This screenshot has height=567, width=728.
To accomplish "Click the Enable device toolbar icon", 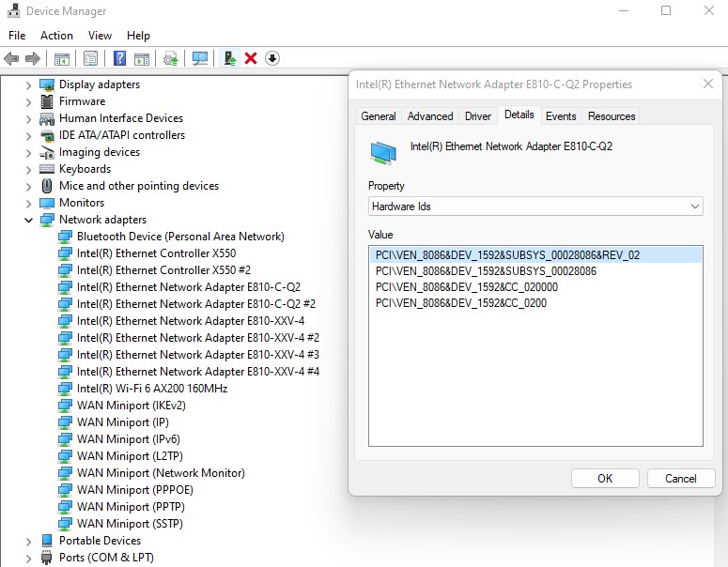I will click(229, 58).
